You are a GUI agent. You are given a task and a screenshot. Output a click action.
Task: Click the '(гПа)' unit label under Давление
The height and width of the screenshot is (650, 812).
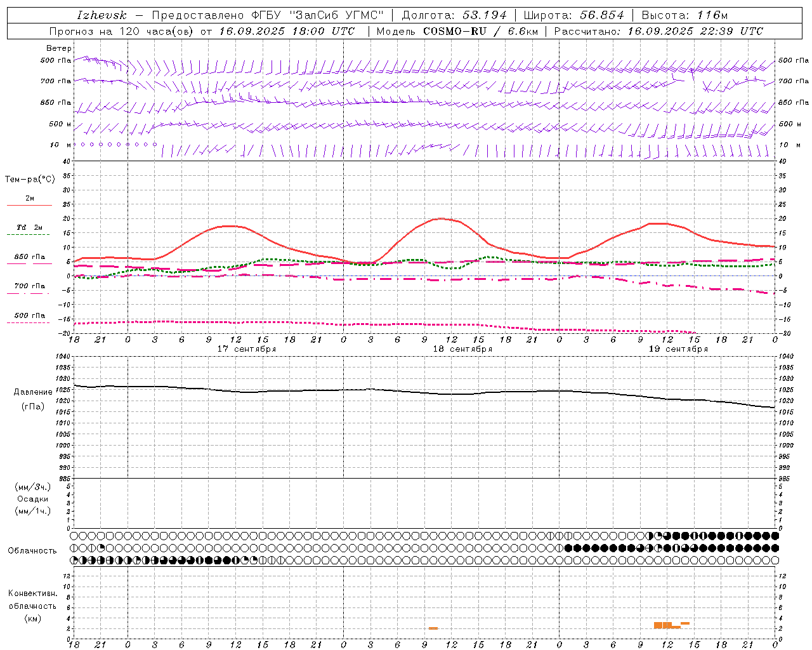pos(33,407)
